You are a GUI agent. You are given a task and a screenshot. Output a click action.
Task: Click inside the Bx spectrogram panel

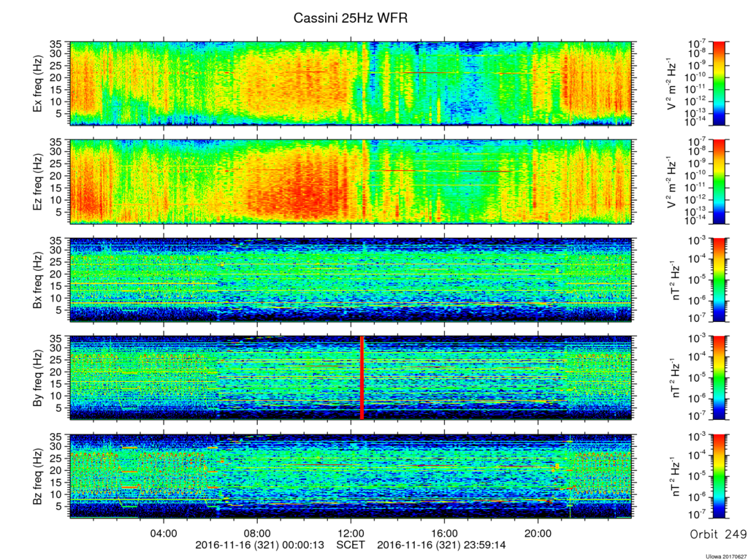(x=351, y=280)
